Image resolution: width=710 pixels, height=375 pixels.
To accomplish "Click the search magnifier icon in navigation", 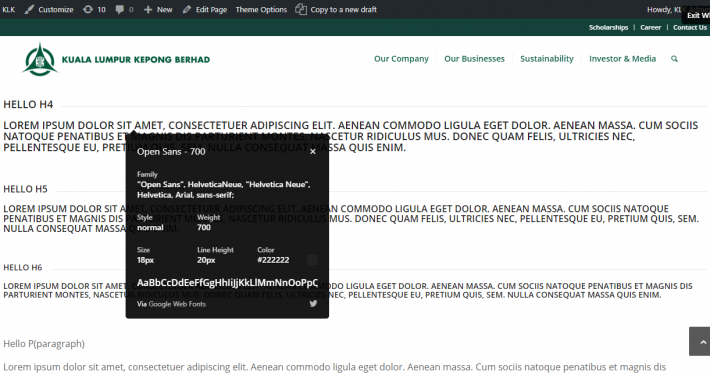I will [674, 59].
